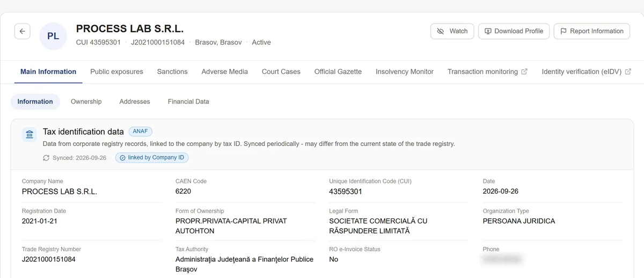Open the Official Gazette tab

click(338, 71)
